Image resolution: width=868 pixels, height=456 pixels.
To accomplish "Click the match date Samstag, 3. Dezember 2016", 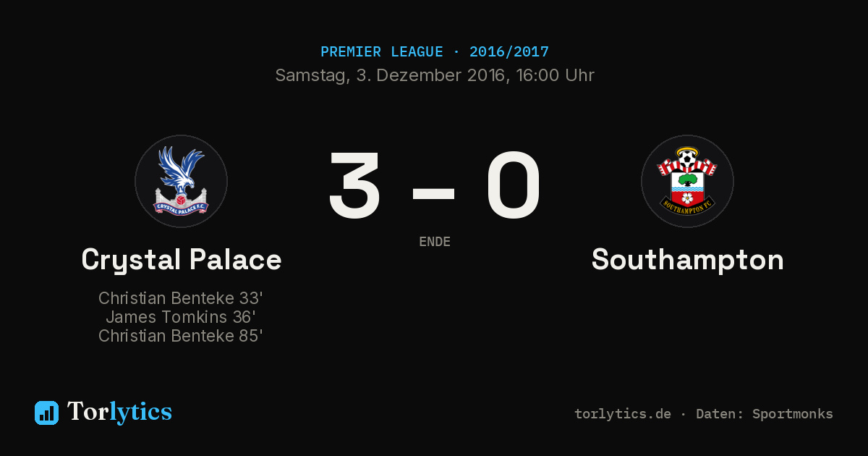I will tap(390, 75).
